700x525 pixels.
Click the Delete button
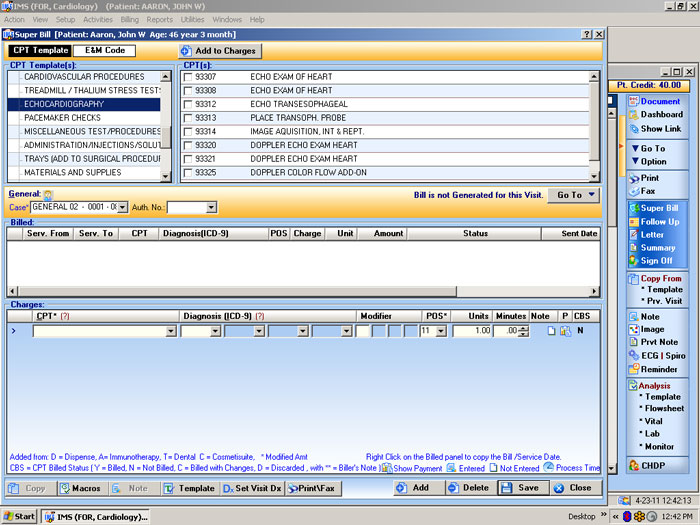coord(470,488)
